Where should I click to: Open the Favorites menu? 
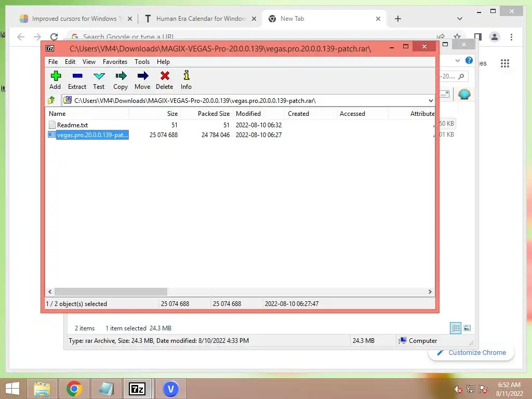pyautogui.click(x=115, y=62)
